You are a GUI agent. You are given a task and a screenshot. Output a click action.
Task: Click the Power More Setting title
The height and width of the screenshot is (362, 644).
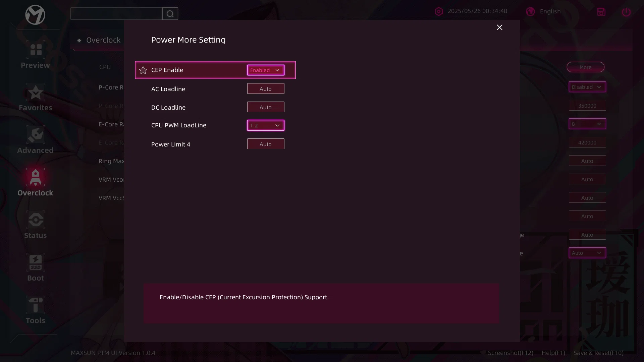(x=188, y=40)
